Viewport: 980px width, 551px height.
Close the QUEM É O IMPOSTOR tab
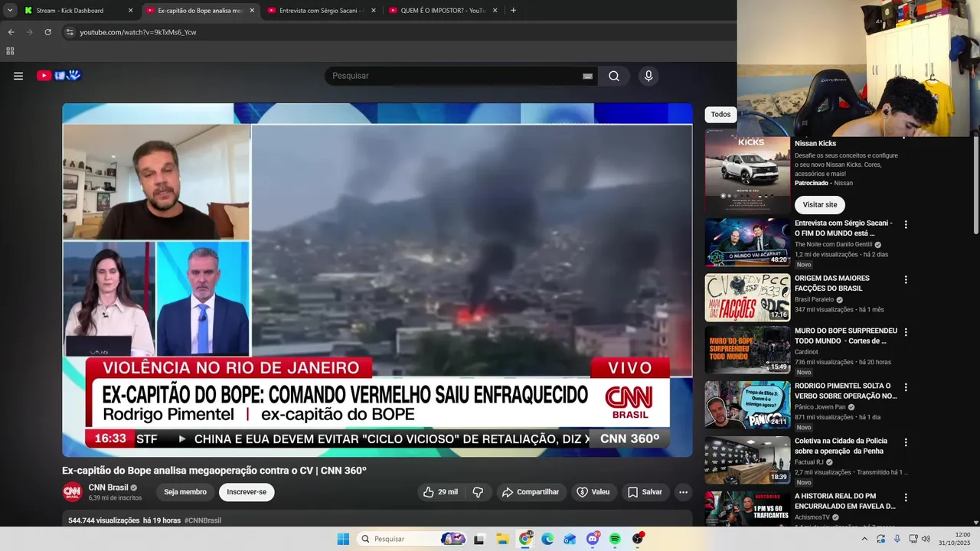pyautogui.click(x=495, y=11)
